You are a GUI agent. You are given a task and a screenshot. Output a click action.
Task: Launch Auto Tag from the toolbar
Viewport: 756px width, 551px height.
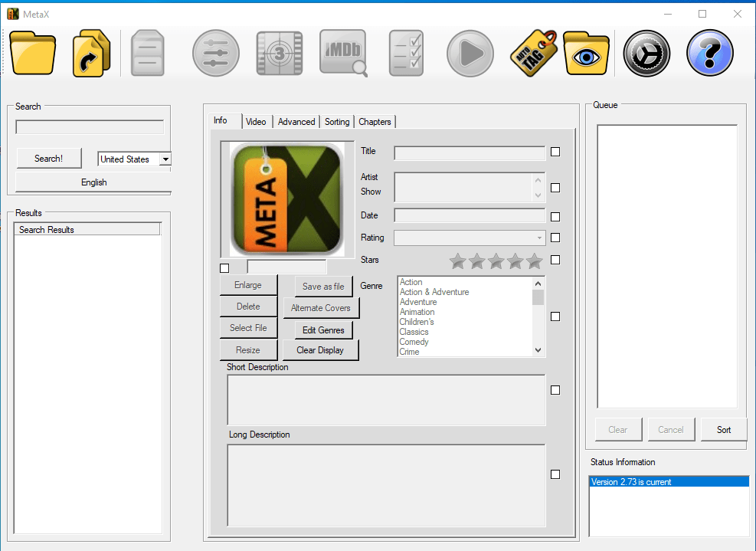pyautogui.click(x=533, y=53)
